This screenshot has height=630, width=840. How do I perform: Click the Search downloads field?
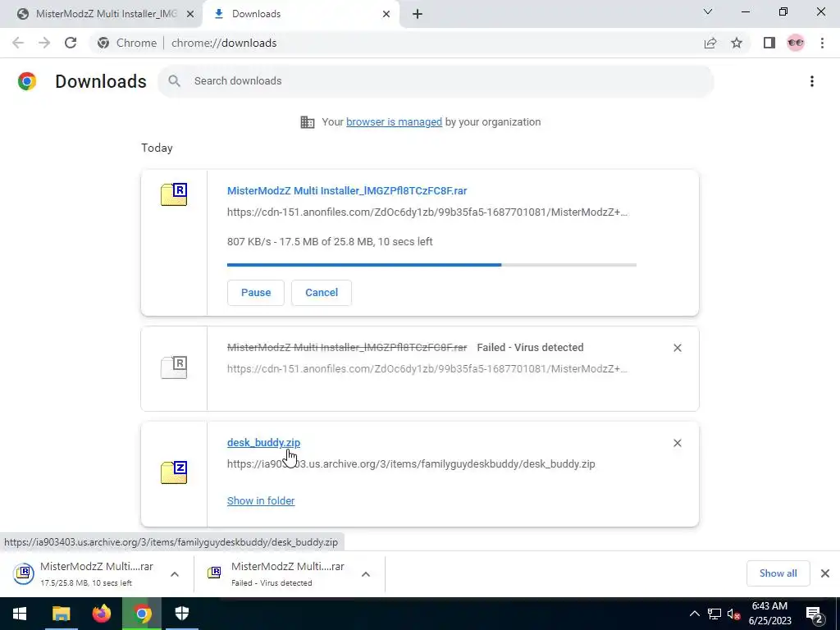(x=436, y=81)
